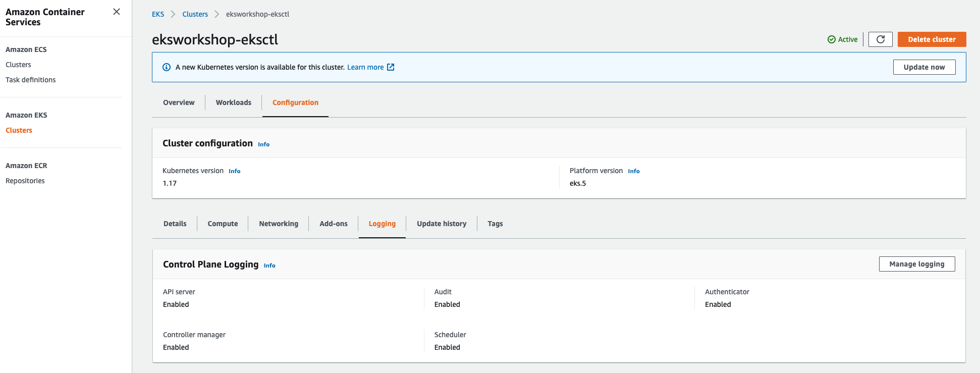Viewport: 980px width, 373px height.
Task: Click Info link next to Control Plane Logging
Action: click(269, 265)
